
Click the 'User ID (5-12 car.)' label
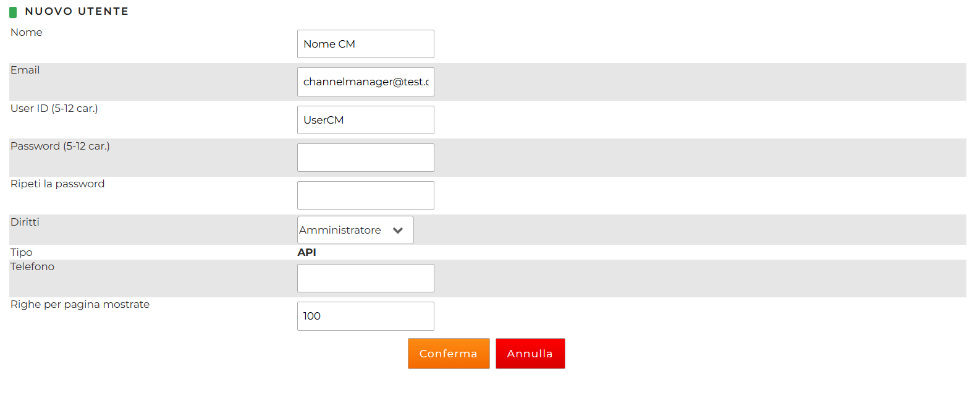tap(54, 108)
